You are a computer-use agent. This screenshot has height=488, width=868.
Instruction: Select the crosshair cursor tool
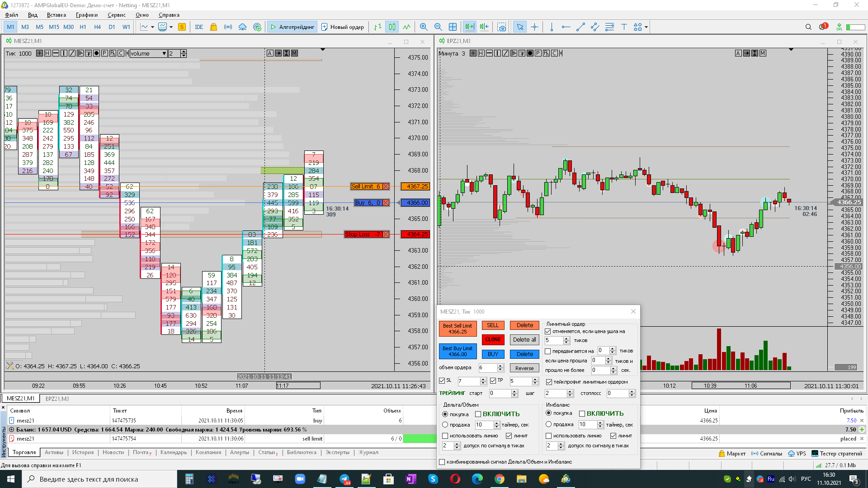click(x=534, y=27)
